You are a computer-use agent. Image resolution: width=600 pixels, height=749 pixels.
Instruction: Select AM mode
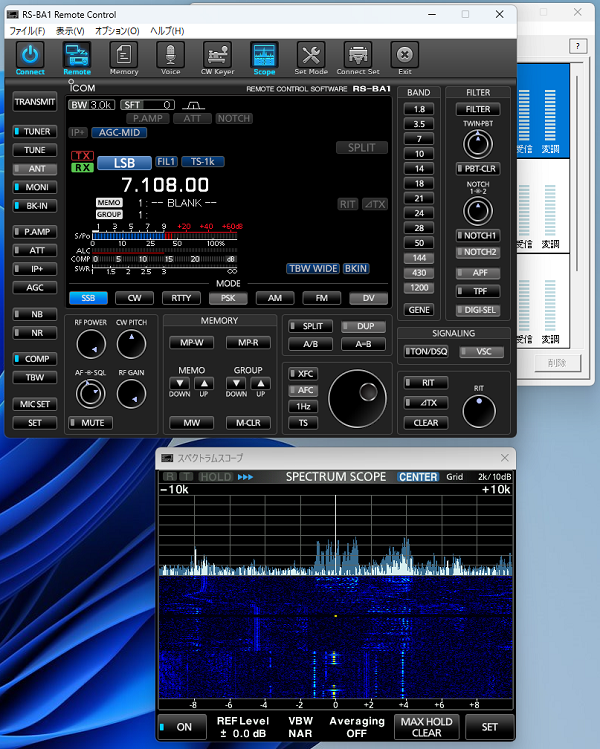coord(275,298)
